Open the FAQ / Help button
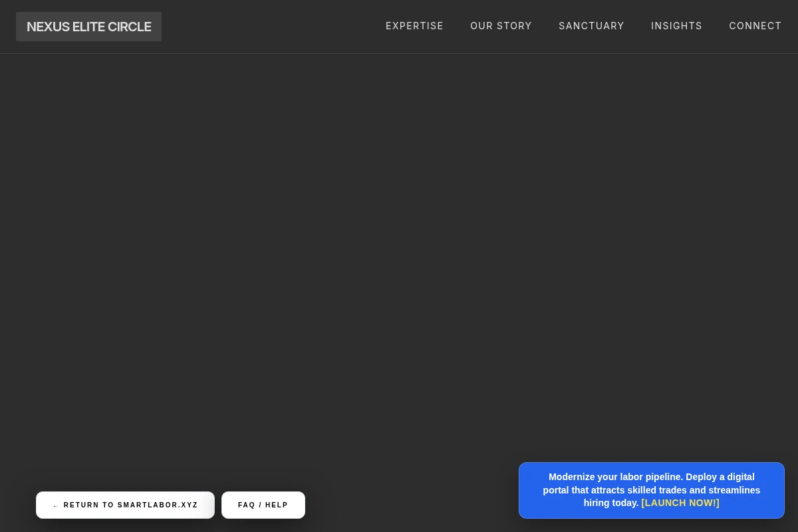The image size is (798, 532). click(x=263, y=505)
